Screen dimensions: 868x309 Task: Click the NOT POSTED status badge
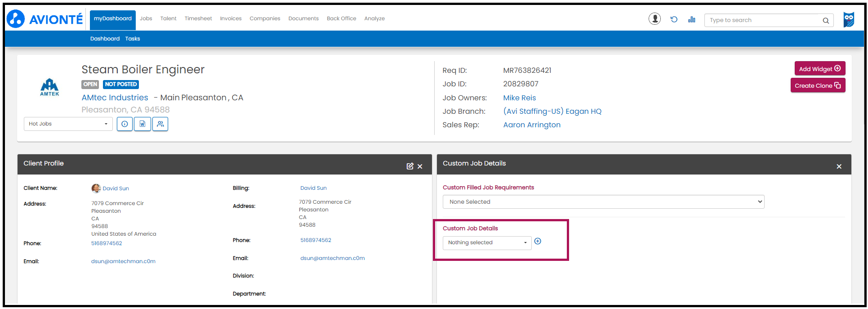tap(121, 84)
